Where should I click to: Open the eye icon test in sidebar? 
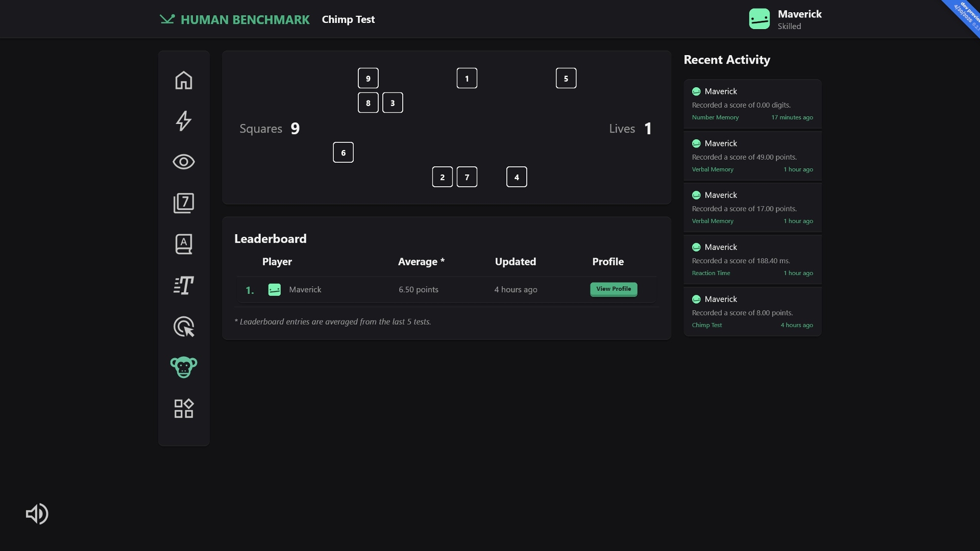(184, 162)
